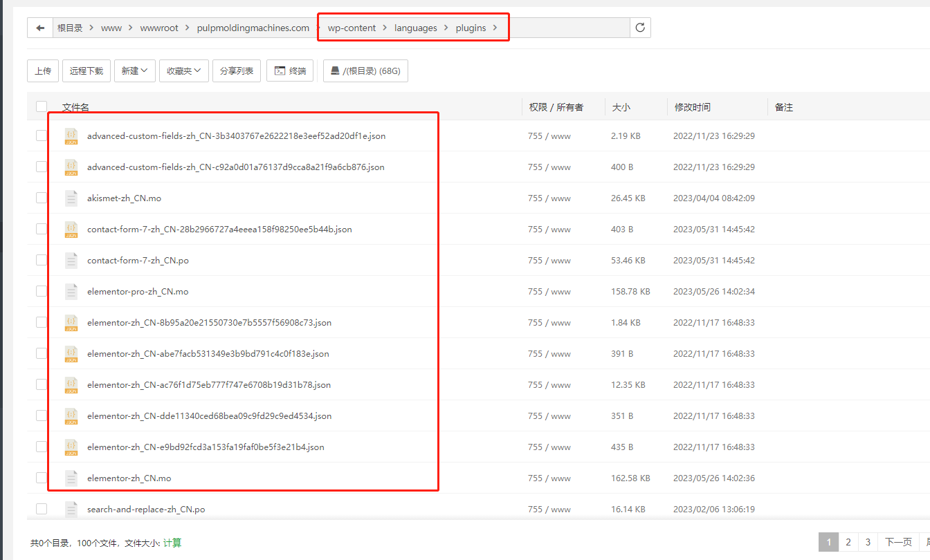Image resolution: width=930 pixels, height=560 pixels.
Task: Open the 收藏夹 dropdown
Action: (x=183, y=71)
